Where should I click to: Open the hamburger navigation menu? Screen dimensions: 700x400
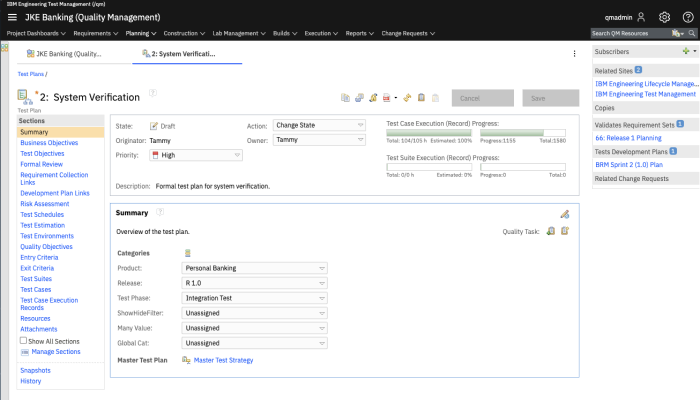coord(12,18)
